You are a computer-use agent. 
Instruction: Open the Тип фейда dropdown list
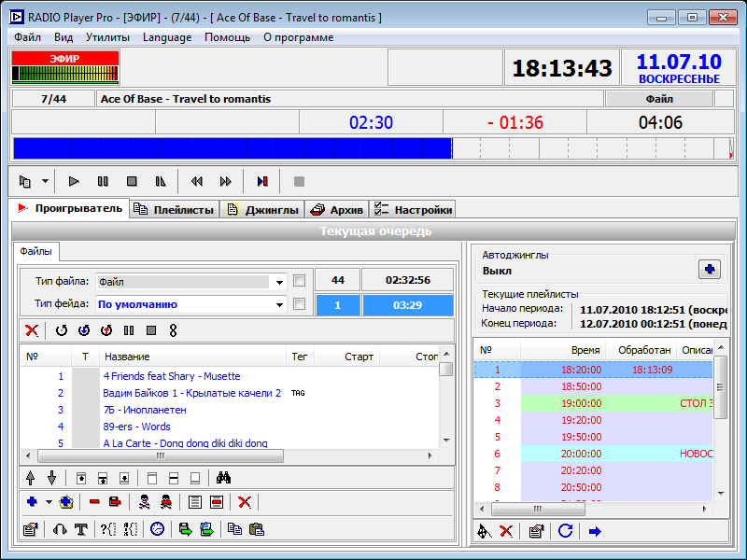(279, 304)
